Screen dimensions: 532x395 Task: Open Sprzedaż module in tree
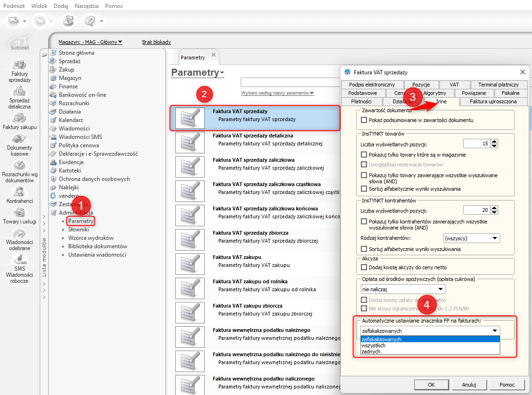70,61
